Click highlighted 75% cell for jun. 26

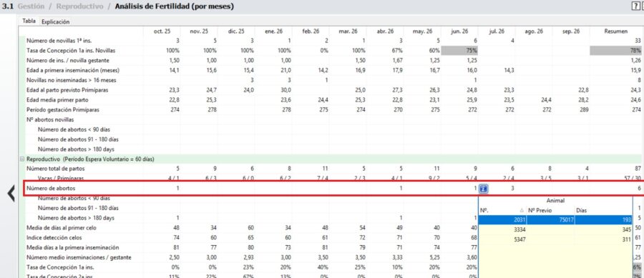click(x=459, y=51)
